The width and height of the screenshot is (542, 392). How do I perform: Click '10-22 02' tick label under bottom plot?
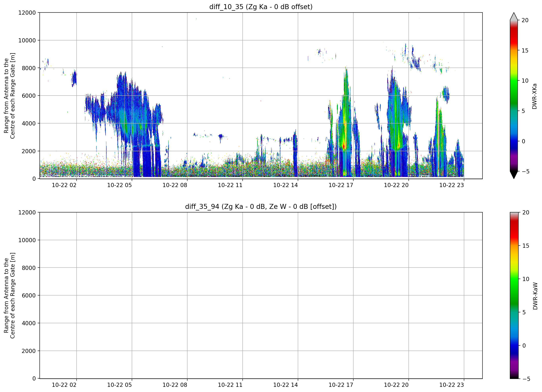click(x=64, y=385)
